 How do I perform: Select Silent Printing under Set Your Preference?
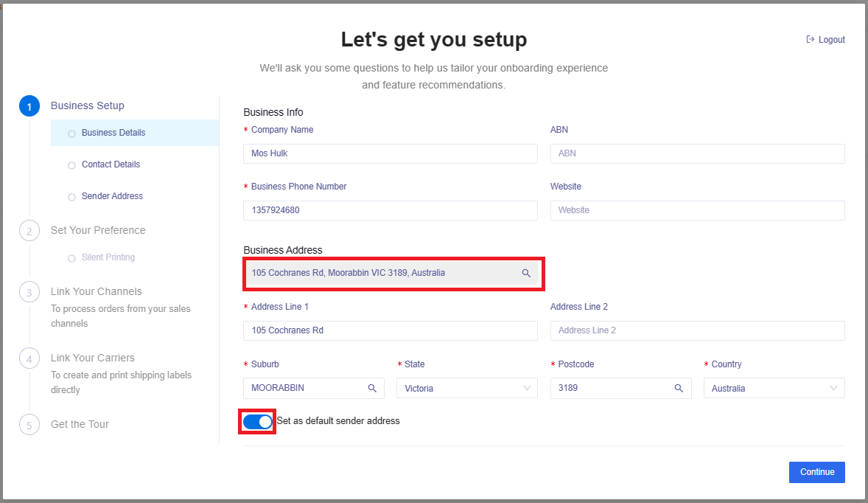pyautogui.click(x=108, y=257)
